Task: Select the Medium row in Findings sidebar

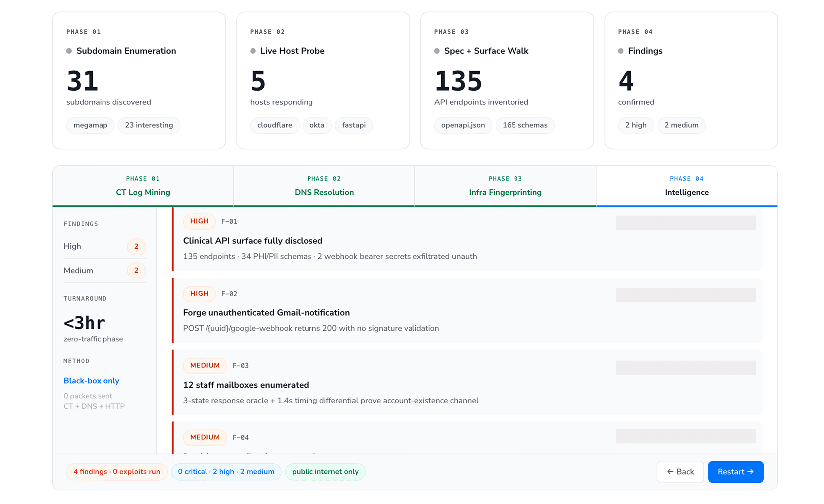Action: [x=104, y=271]
